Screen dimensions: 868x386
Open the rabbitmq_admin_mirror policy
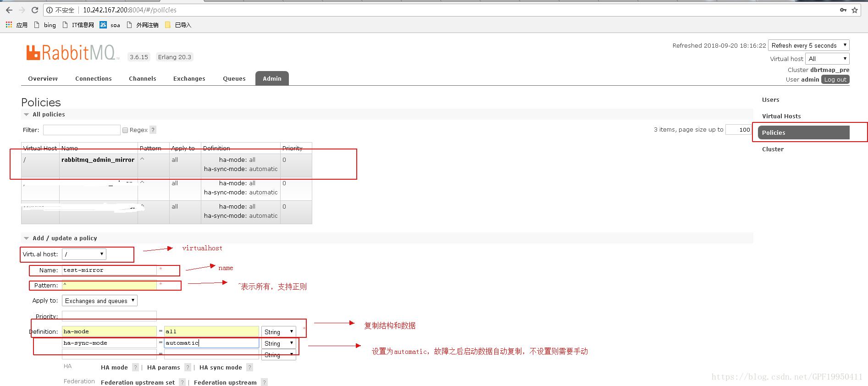pyautogui.click(x=98, y=160)
